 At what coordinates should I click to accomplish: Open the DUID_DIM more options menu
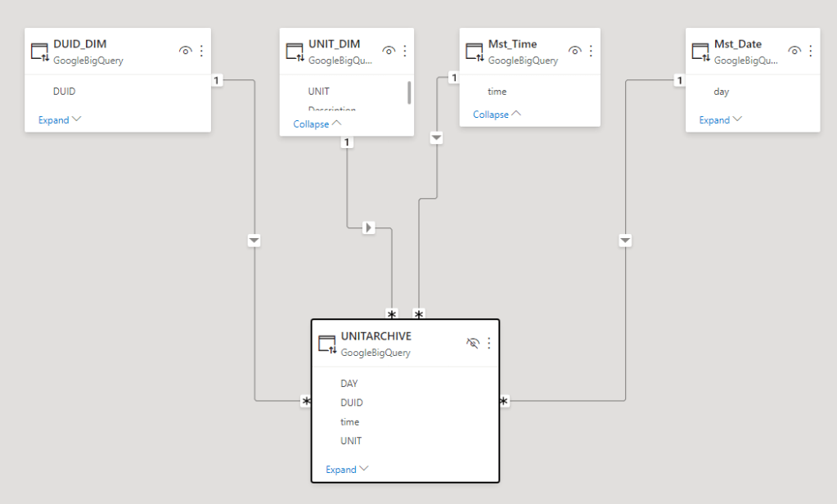201,51
